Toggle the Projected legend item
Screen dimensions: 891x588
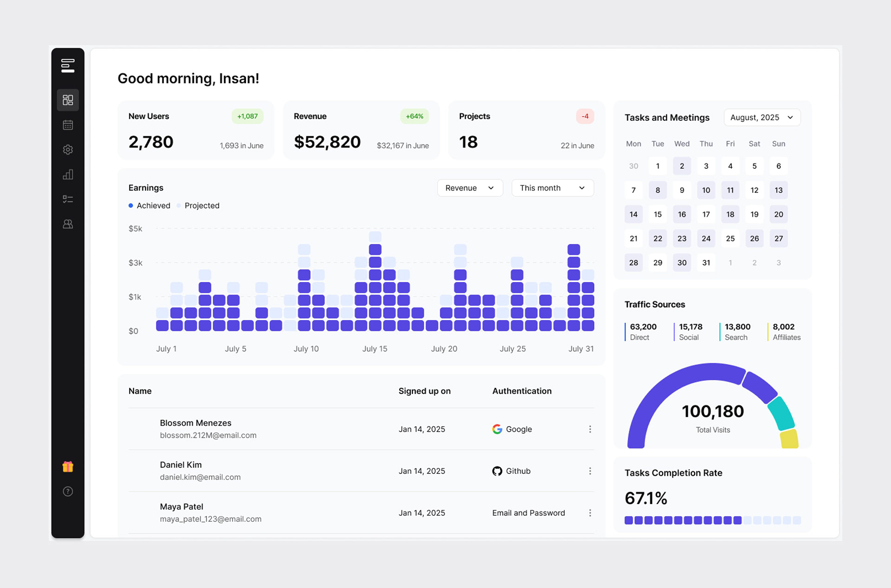tap(198, 205)
